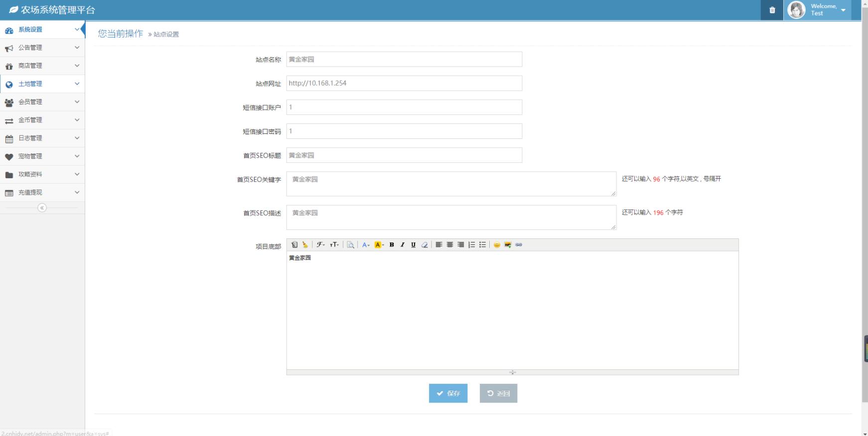
Task: Click the leaf logo of 农场系统管理平台
Action: click(13, 10)
